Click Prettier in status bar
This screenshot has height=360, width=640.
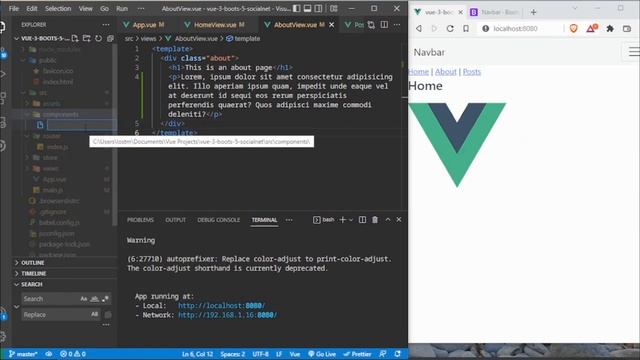point(358,354)
